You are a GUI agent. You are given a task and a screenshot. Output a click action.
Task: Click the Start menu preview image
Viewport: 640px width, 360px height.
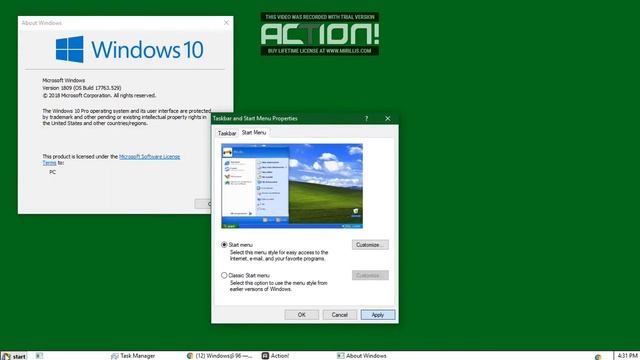(292, 186)
